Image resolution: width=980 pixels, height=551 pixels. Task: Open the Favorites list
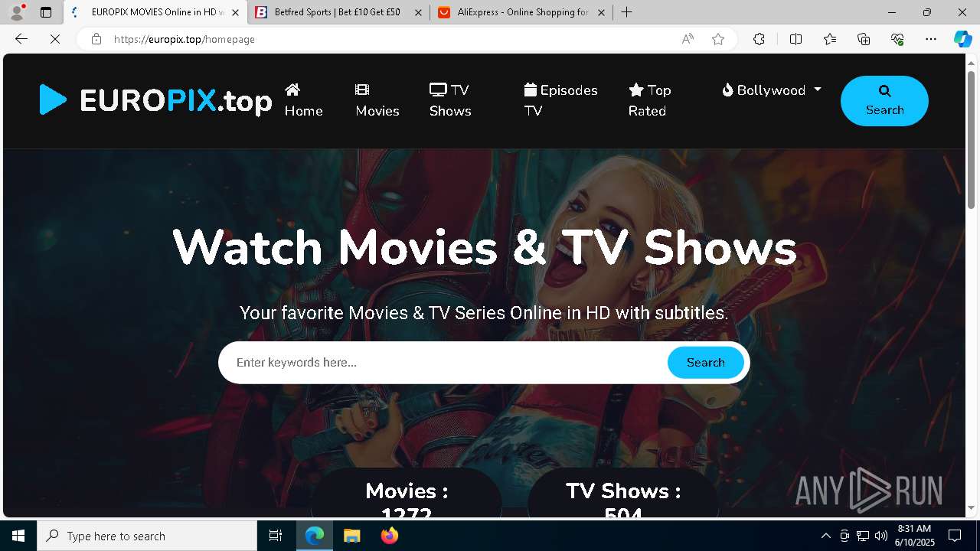pos(830,39)
